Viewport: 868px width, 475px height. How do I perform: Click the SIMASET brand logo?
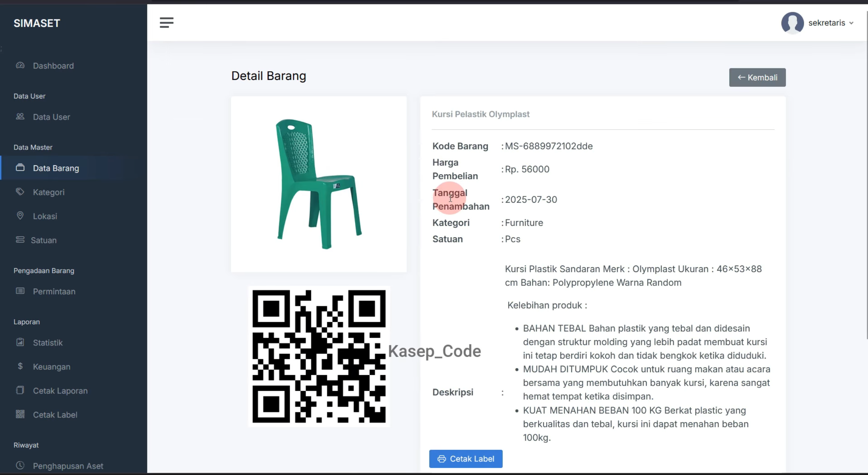coord(37,23)
